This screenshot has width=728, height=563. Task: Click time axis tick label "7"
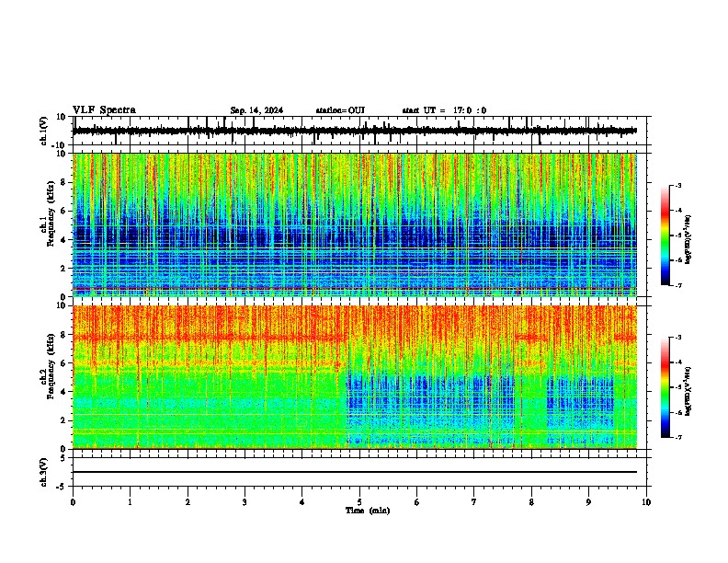(474, 502)
